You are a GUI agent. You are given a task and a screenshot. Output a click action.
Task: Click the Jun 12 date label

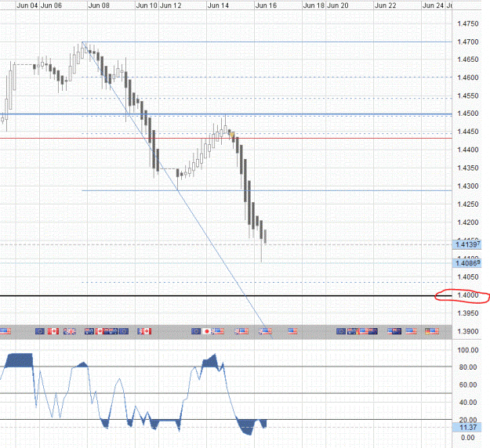(171, 5)
